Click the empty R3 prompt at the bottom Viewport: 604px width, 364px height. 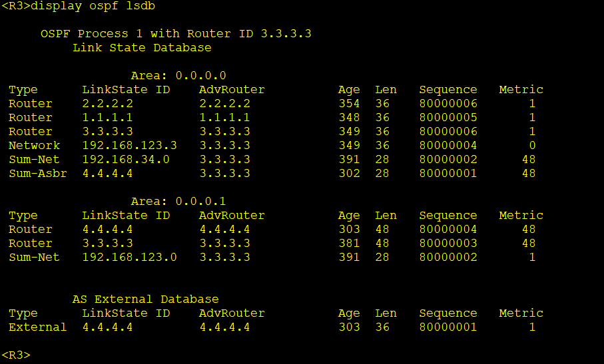pyautogui.click(x=16, y=355)
